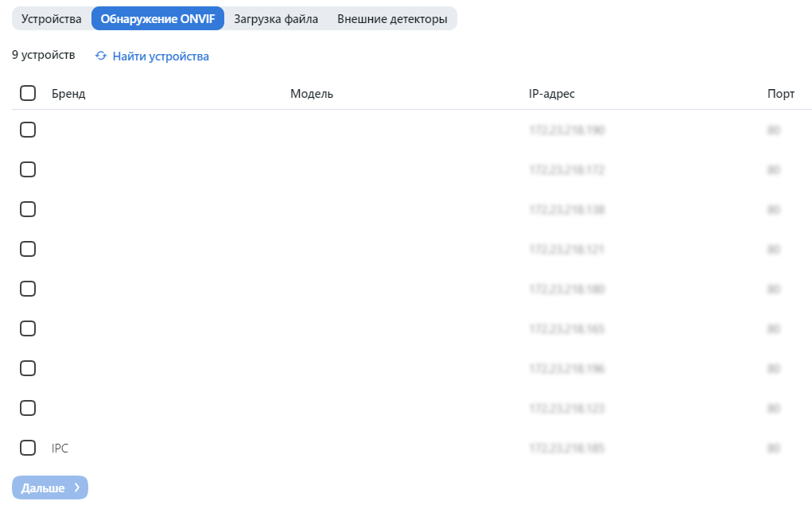The height and width of the screenshot is (505, 812).
Task: Enable the checkbox for device 172.23.218.121
Action: click(28, 249)
